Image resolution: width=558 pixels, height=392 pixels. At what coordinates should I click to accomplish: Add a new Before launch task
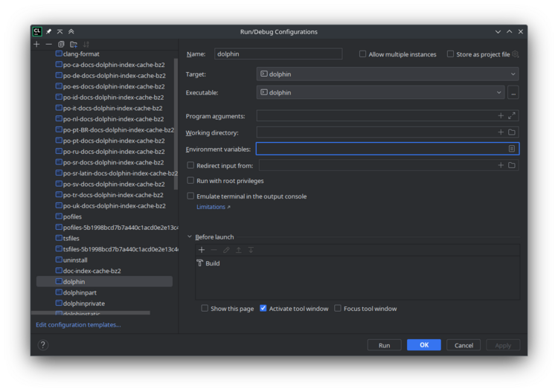202,250
